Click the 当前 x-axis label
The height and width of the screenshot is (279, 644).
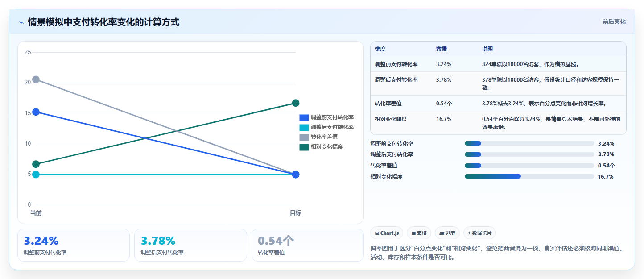pyautogui.click(x=36, y=213)
